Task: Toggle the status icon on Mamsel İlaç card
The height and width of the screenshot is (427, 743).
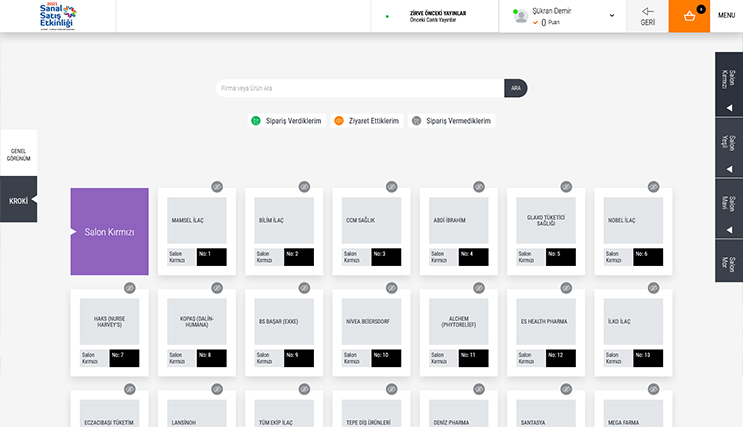Action: coord(217,187)
